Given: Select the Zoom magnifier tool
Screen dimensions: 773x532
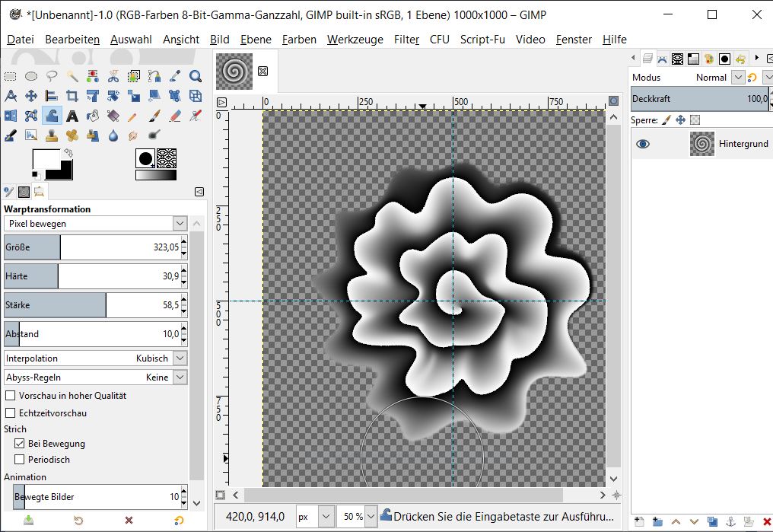Looking at the screenshot, I should pos(196,76).
